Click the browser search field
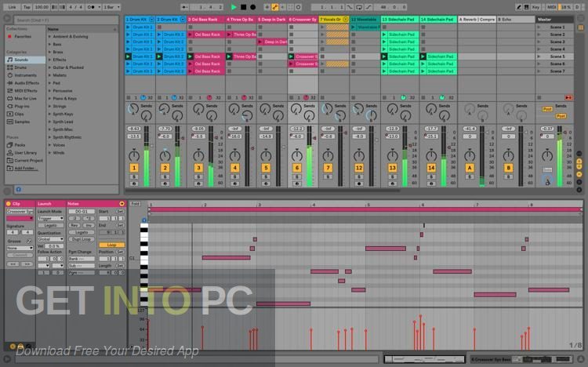 66,20
